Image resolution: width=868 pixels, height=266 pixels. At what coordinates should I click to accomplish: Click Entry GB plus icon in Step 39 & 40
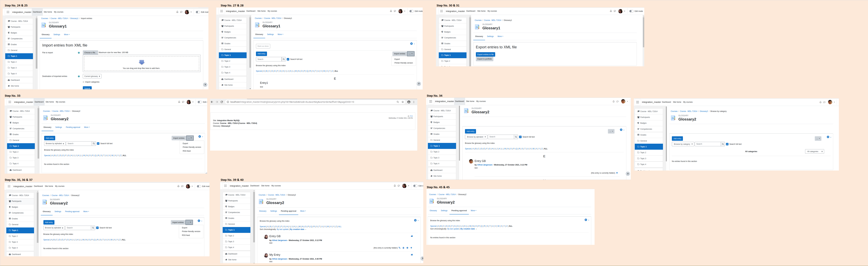(x=411, y=248)
